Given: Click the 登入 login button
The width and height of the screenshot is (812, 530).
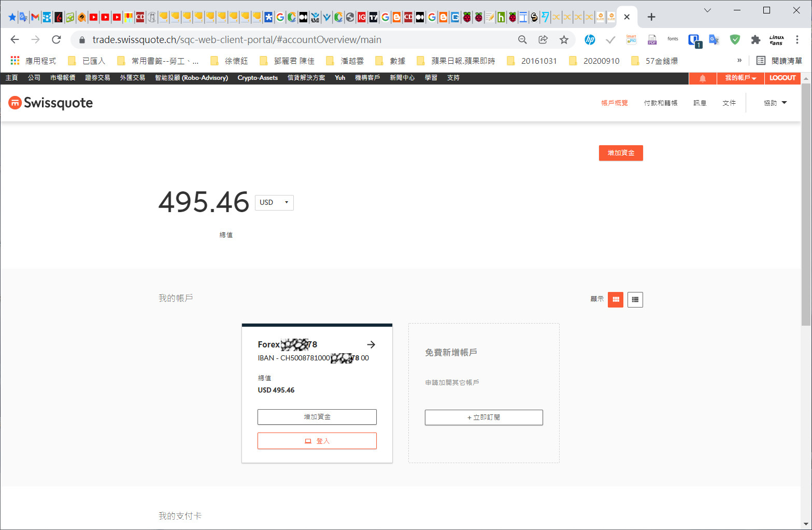Looking at the screenshot, I should 317,441.
